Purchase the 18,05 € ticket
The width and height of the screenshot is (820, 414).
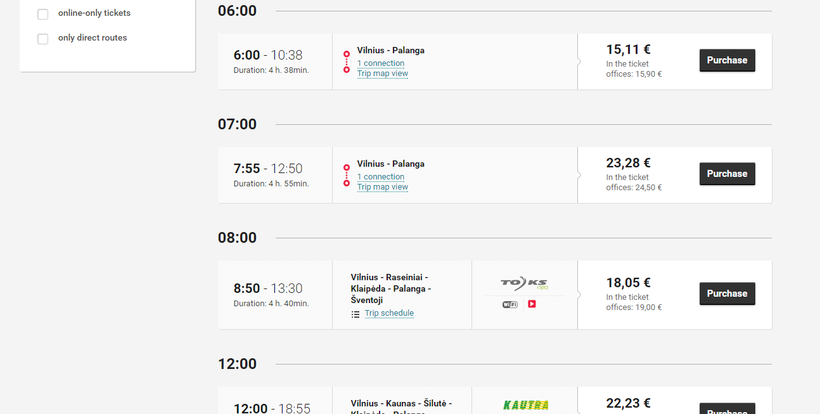point(726,294)
